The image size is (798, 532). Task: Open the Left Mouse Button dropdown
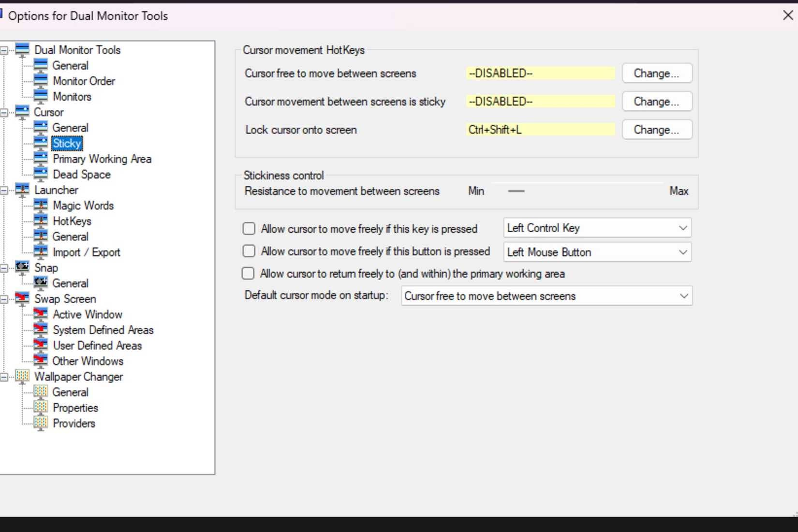[597, 252]
